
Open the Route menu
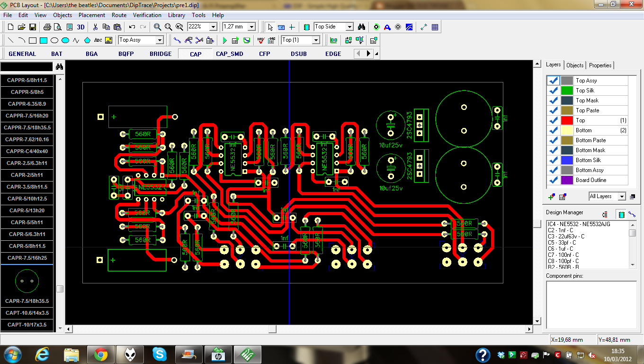click(119, 15)
